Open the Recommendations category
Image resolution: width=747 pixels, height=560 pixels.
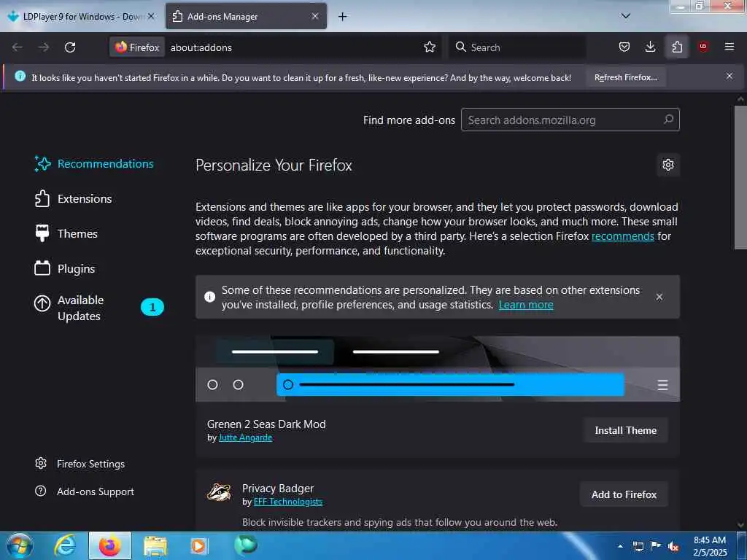(x=94, y=164)
